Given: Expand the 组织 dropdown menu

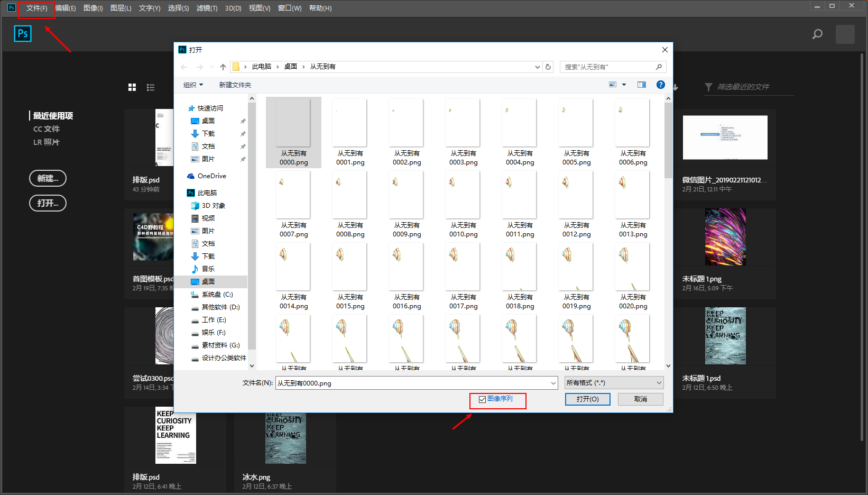Looking at the screenshot, I should (x=193, y=85).
